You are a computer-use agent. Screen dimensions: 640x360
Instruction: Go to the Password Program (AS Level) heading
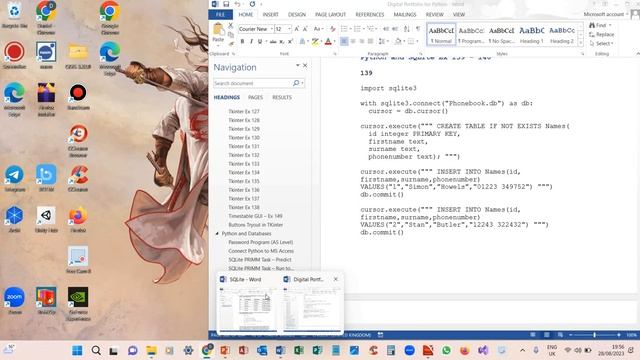pyautogui.click(x=260, y=242)
